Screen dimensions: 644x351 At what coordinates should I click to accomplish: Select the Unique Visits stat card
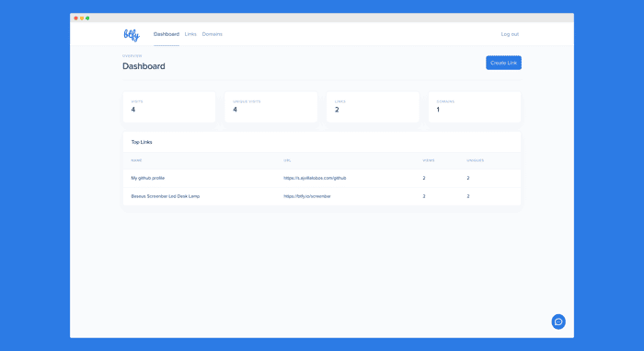271,107
